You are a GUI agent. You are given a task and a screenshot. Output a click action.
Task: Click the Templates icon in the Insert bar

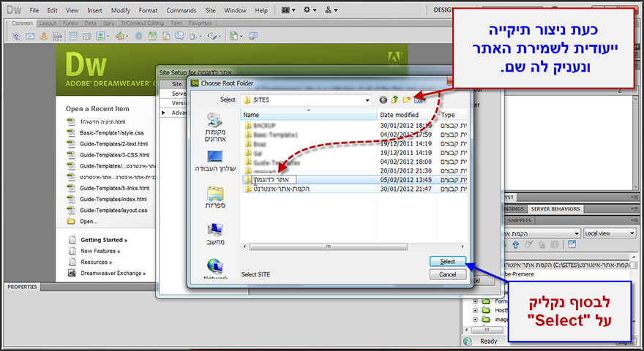point(233,36)
